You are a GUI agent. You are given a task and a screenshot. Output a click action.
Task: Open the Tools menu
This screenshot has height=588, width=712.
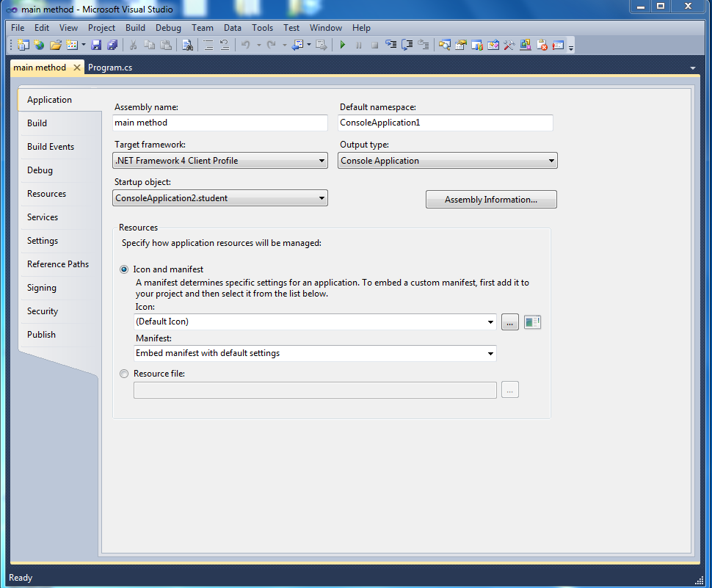(x=263, y=28)
